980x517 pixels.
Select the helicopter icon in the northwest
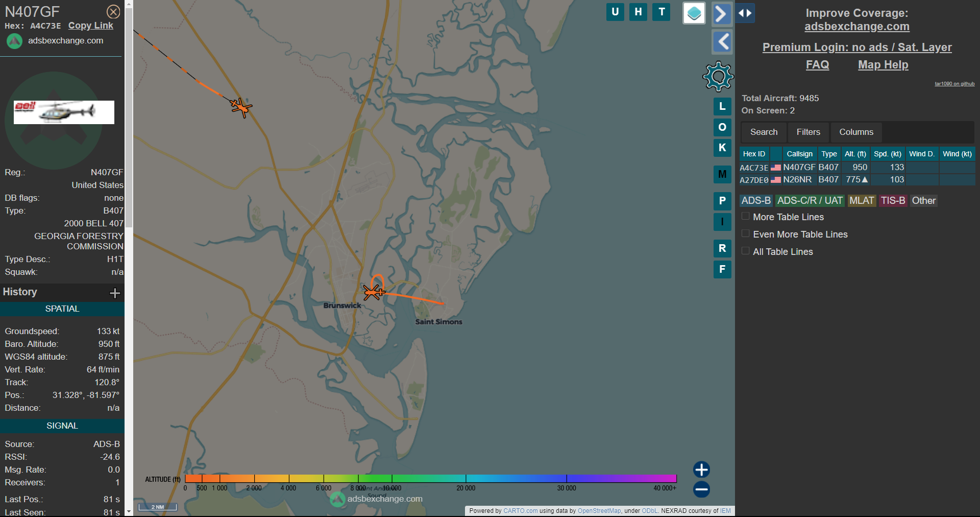pos(241,107)
